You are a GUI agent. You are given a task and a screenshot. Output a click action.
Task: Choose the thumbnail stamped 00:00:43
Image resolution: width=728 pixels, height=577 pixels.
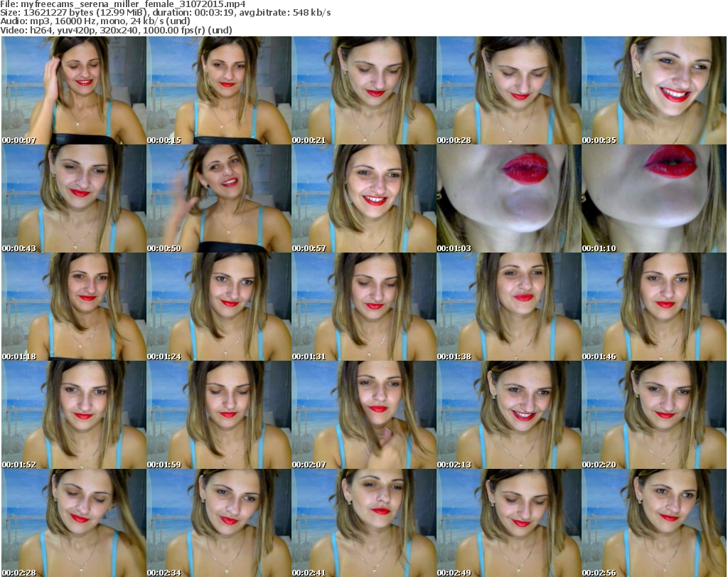(74, 198)
